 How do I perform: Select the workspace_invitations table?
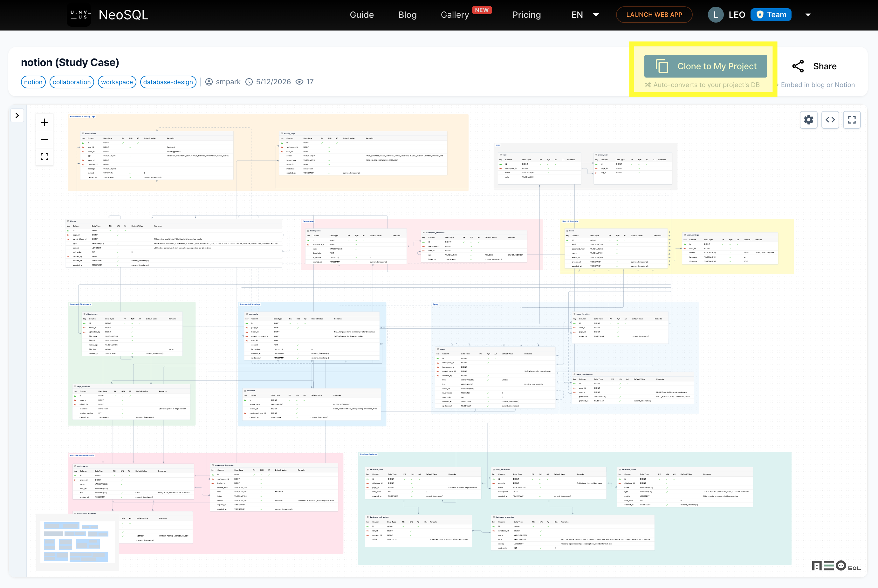(x=274, y=488)
